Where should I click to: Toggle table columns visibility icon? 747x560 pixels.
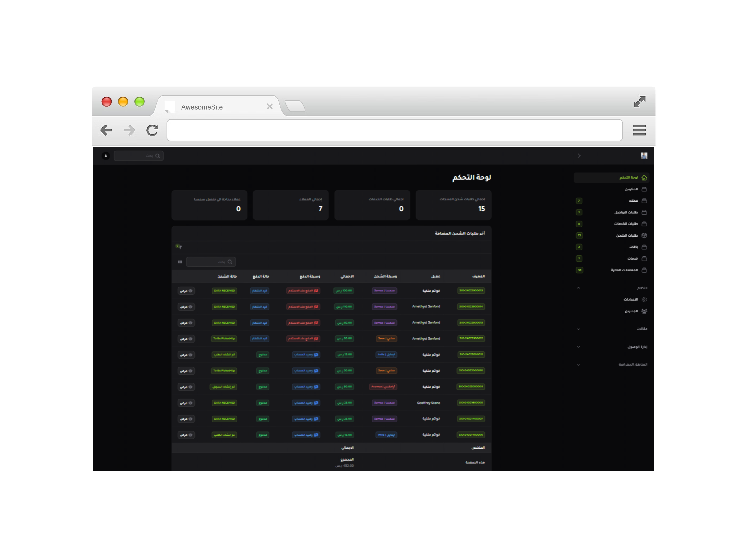[x=180, y=262]
